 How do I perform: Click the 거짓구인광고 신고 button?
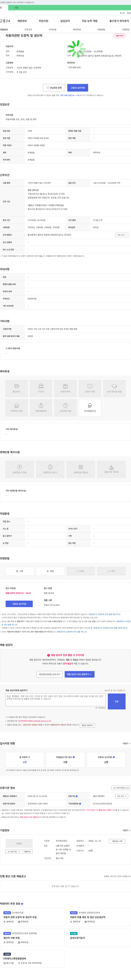[x=121, y=788]
